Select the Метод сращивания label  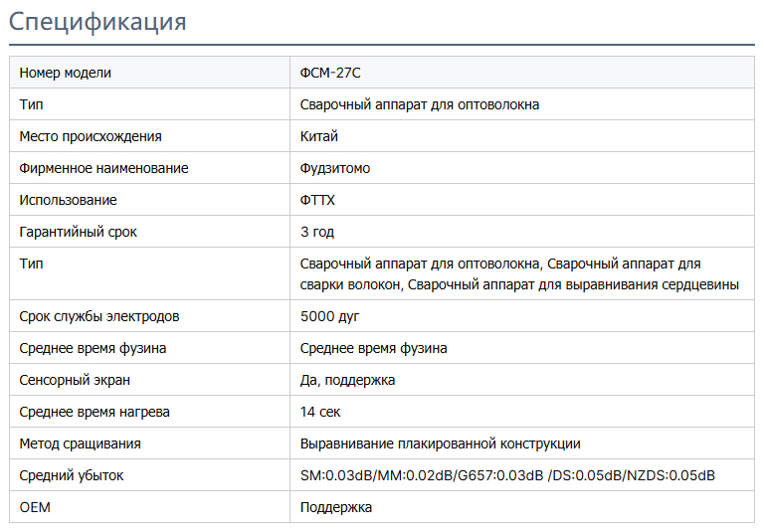(x=80, y=443)
